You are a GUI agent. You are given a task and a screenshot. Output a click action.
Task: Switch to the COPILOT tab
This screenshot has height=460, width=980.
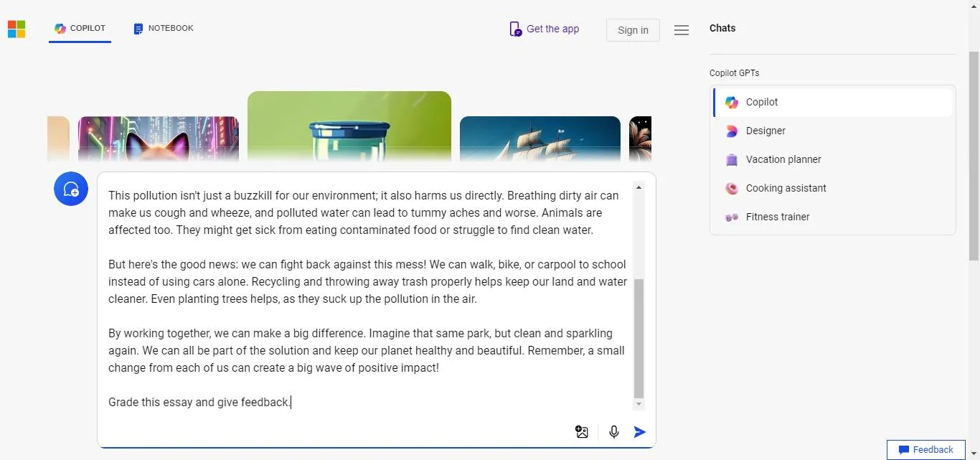(x=80, y=28)
